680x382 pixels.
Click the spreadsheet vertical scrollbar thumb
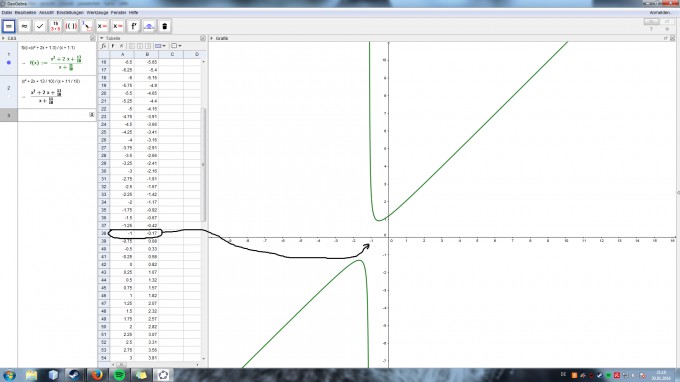pyautogui.click(x=203, y=165)
